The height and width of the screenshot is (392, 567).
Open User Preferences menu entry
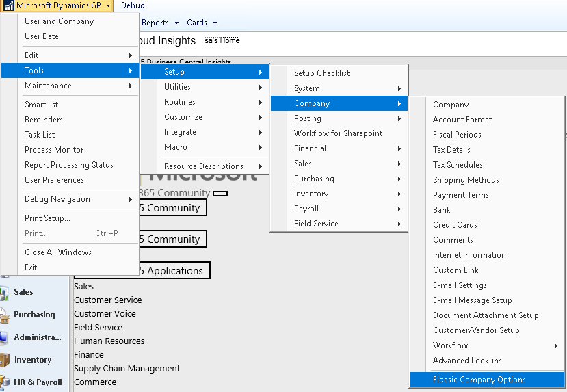[70, 180]
